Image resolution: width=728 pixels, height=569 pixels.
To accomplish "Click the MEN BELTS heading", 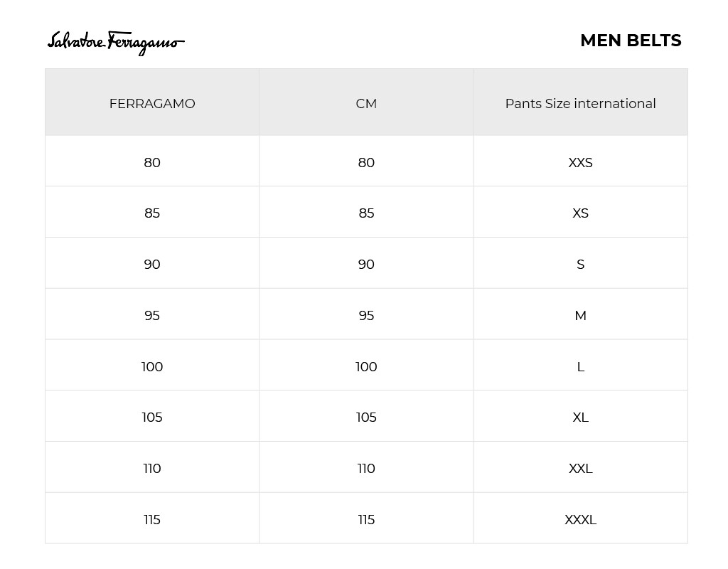I will click(630, 41).
